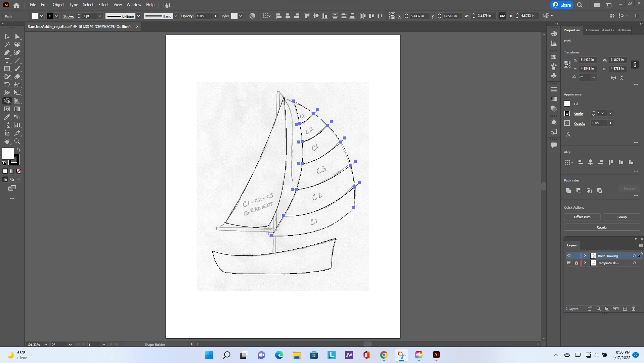
Task: Switch to Gradient fill mode button
Action: coord(12,171)
